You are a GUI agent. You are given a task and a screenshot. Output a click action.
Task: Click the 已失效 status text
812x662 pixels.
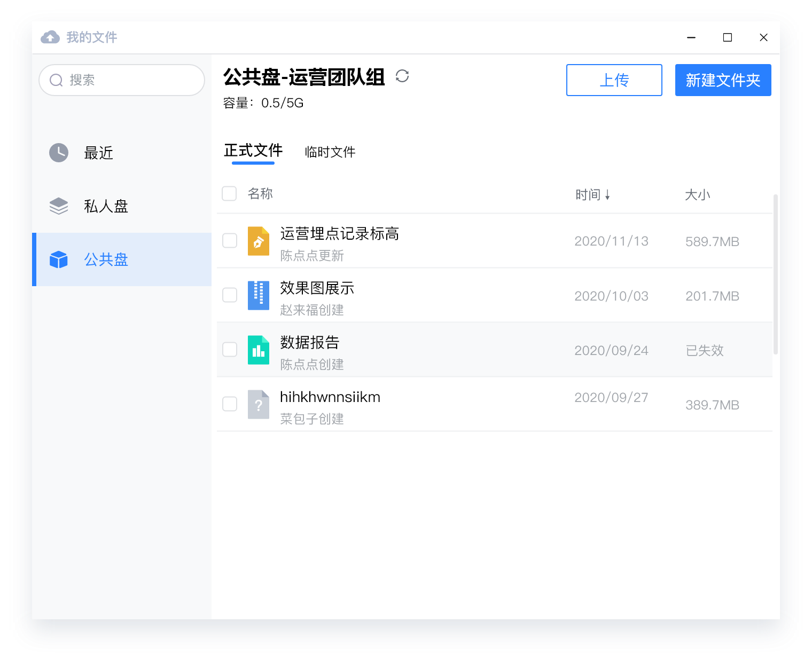[x=705, y=351]
